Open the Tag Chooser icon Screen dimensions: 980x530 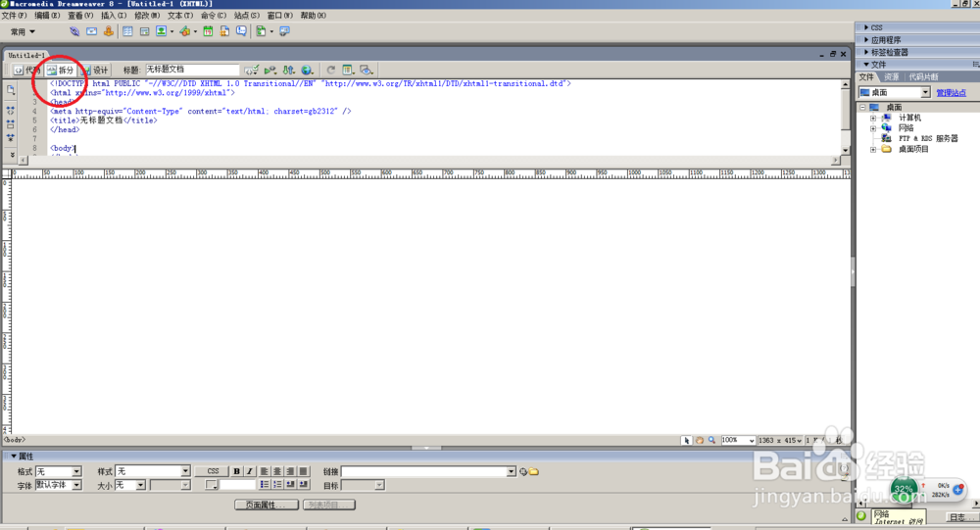pos(284,31)
